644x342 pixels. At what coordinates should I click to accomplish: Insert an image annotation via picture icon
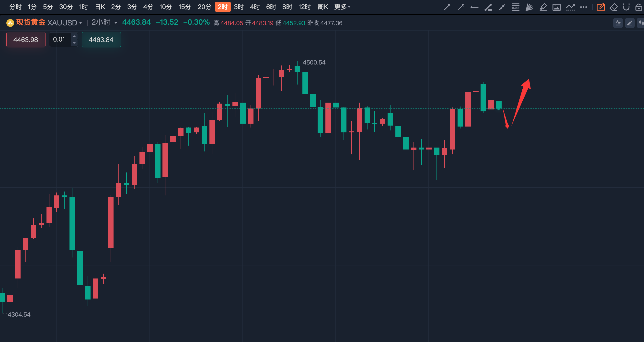[x=556, y=7]
